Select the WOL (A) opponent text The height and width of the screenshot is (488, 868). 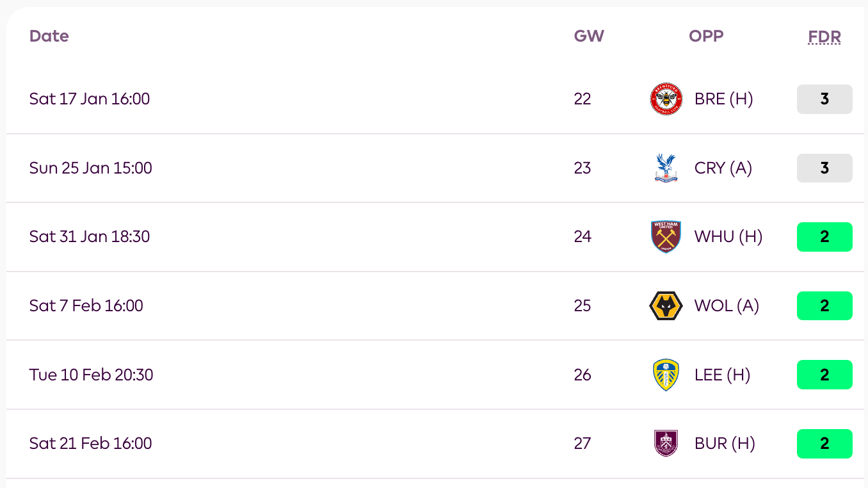pos(727,305)
